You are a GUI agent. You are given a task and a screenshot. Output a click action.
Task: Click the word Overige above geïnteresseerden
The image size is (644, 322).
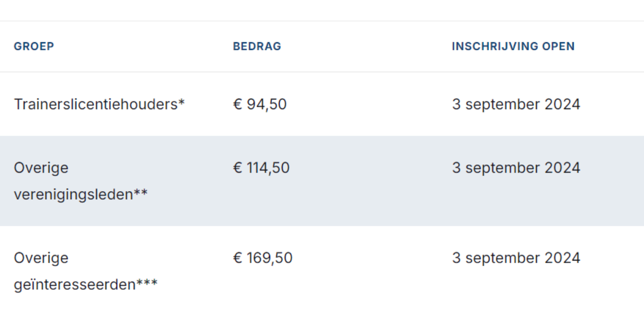41,258
